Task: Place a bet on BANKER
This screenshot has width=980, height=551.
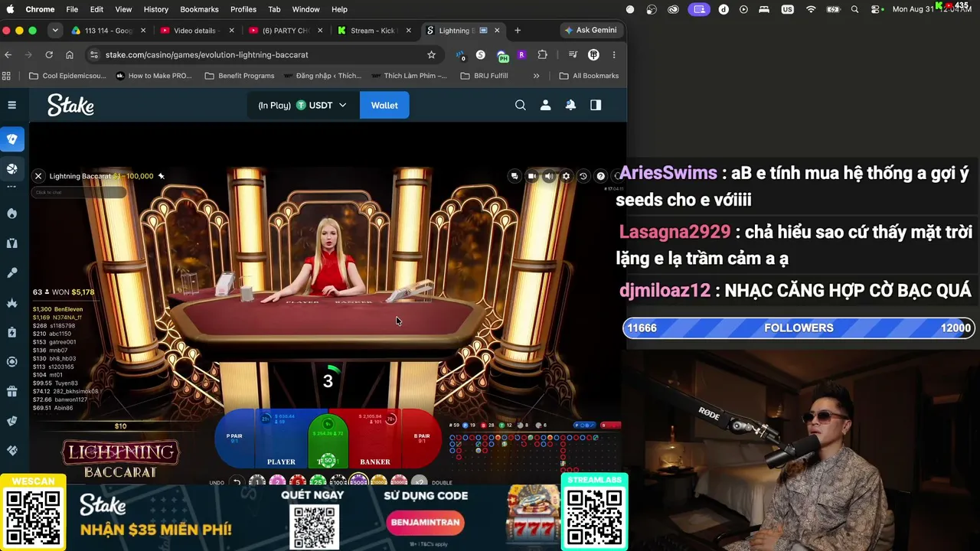Action: pyautogui.click(x=375, y=440)
